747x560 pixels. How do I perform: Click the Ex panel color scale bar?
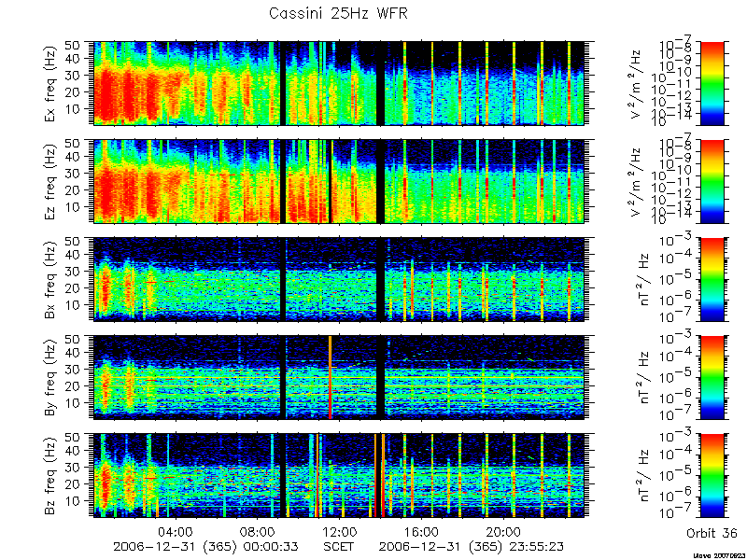coord(712,83)
